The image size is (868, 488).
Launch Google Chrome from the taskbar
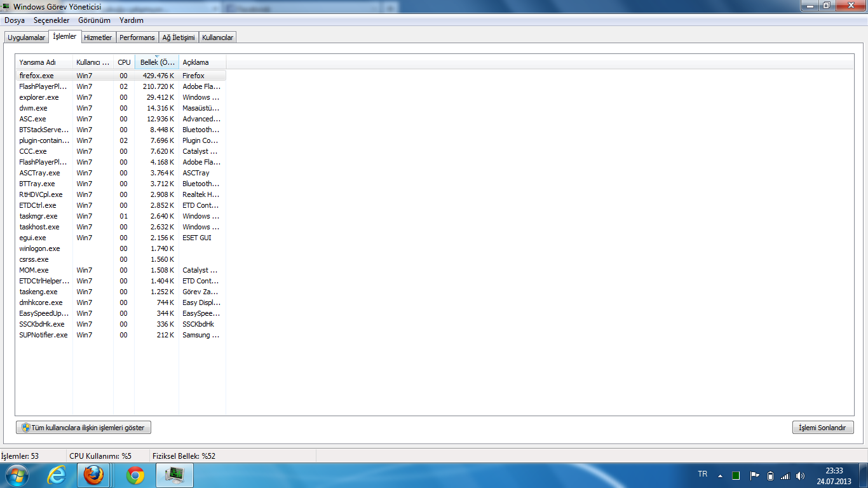point(135,475)
